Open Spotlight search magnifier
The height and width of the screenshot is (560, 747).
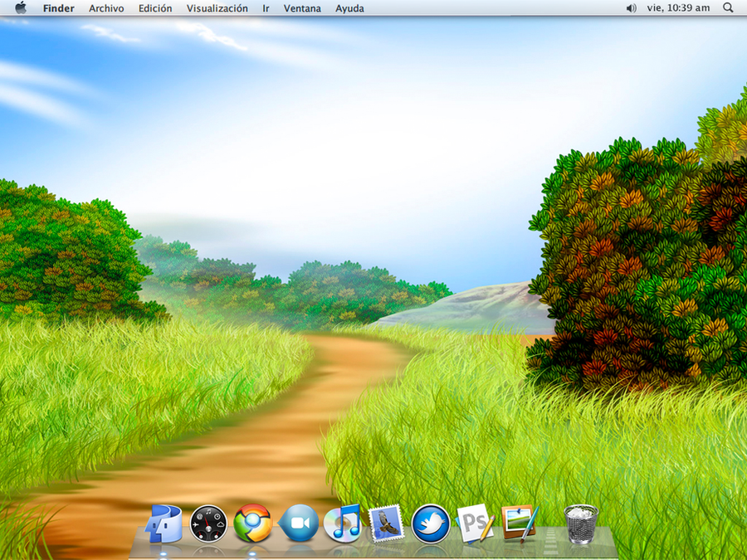tap(728, 7)
